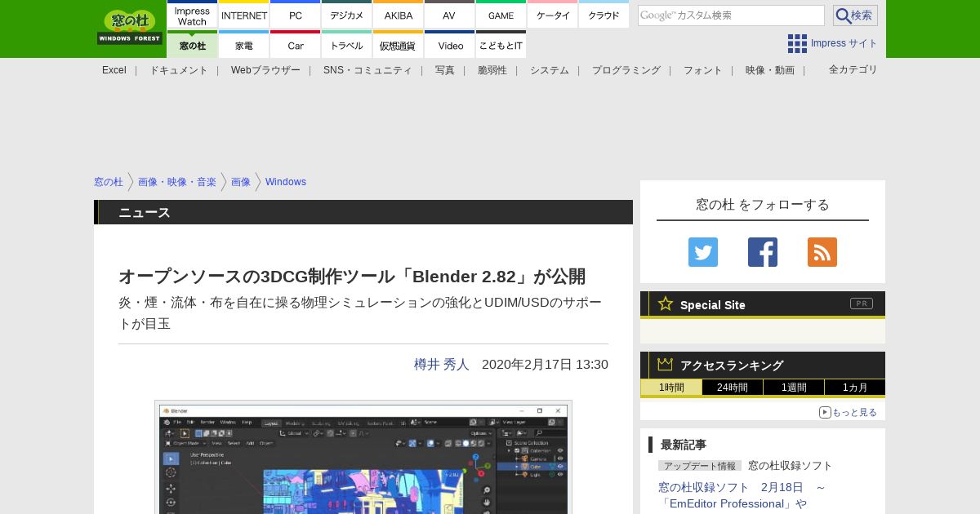Go to the 脆弱性 category
Viewport: 980px width, 514px height.
coord(492,70)
